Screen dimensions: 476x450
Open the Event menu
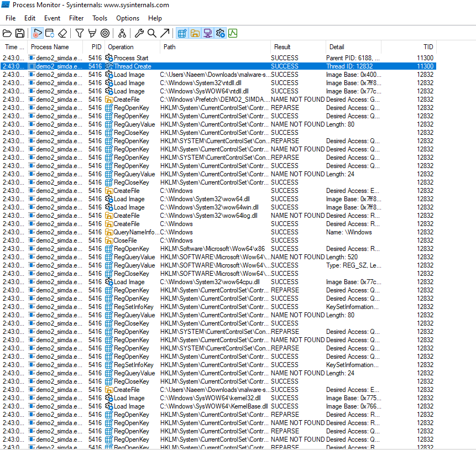click(x=53, y=18)
